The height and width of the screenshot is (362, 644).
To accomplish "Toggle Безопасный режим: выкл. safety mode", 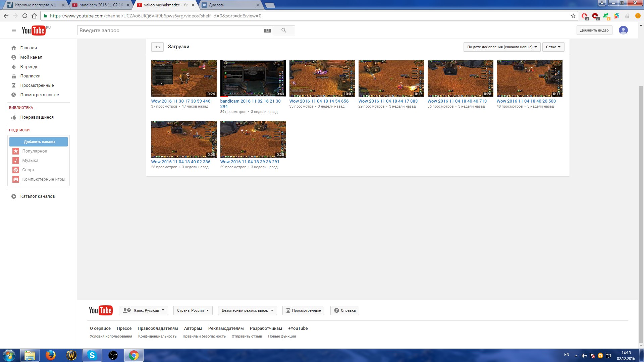I will (247, 310).
